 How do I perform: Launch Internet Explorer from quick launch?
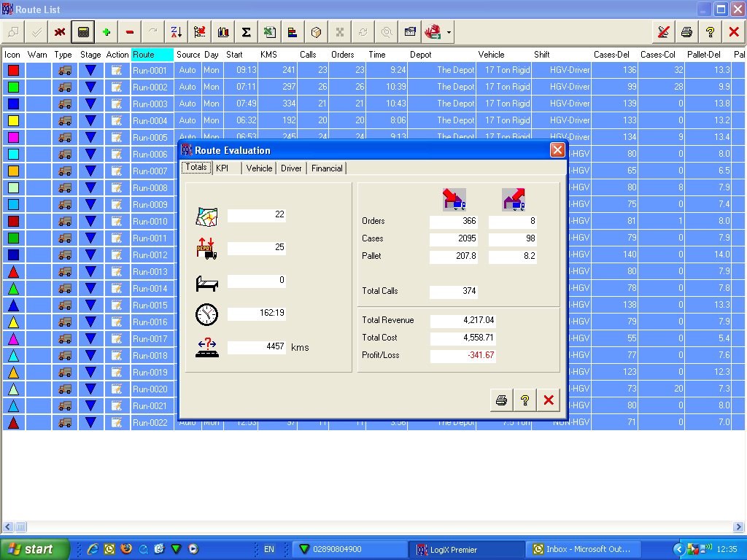[93, 549]
